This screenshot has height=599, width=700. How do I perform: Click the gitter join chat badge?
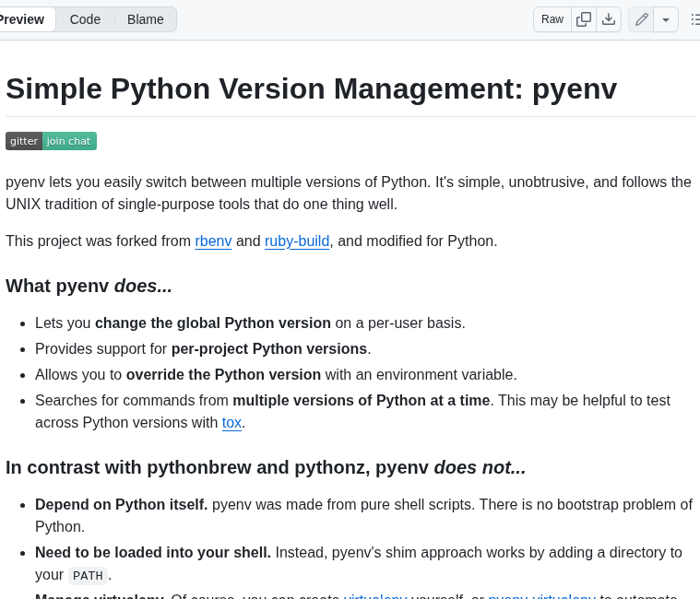tap(51, 141)
